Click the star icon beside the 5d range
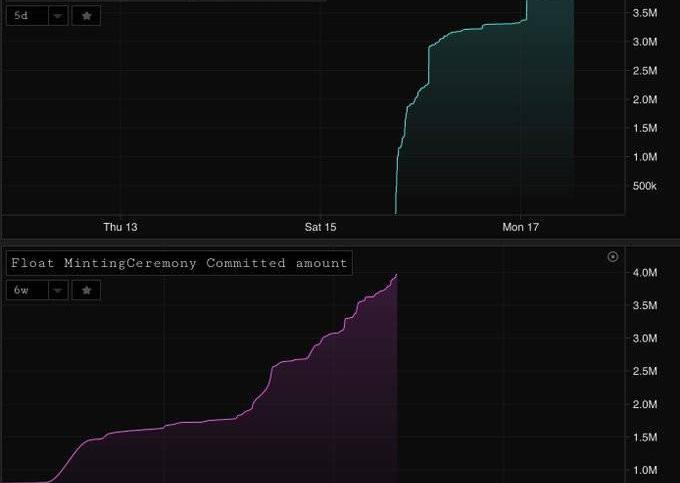 click(x=87, y=16)
